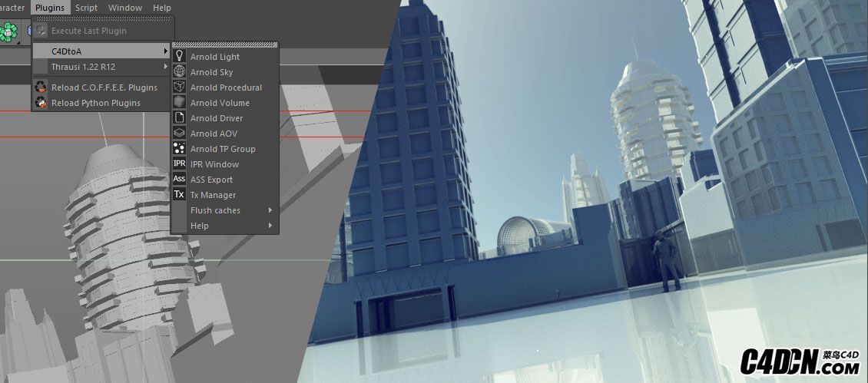Expand the Flush caches submenu
868x383 pixels.
click(x=225, y=210)
